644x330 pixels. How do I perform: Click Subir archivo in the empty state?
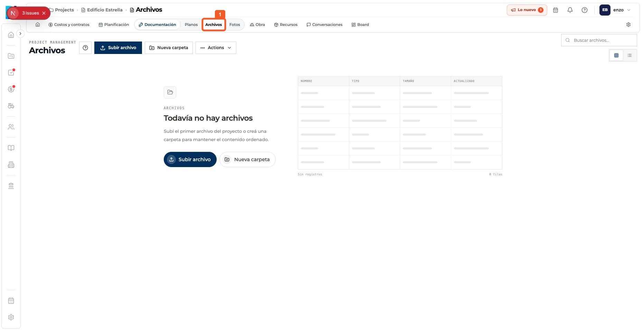pyautogui.click(x=190, y=159)
